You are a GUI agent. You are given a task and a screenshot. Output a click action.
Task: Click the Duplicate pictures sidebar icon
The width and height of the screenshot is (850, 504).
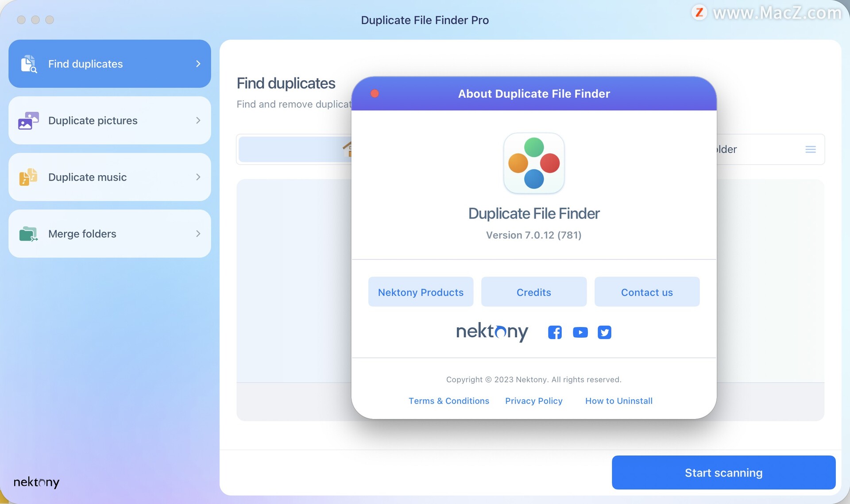(x=28, y=120)
